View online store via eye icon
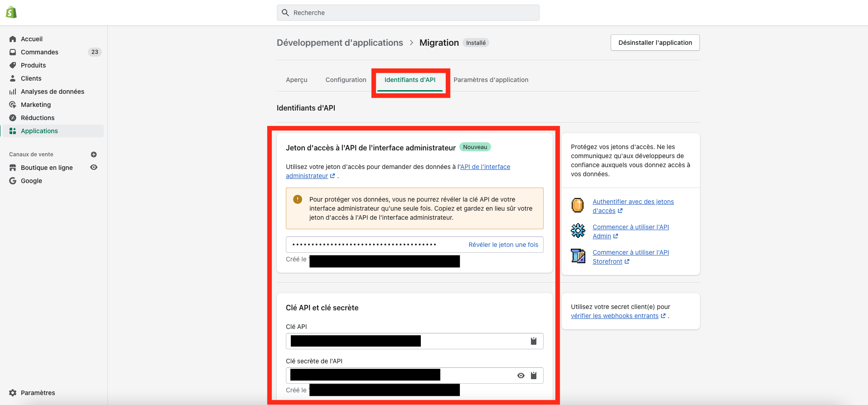The height and width of the screenshot is (405, 868). [x=94, y=167]
